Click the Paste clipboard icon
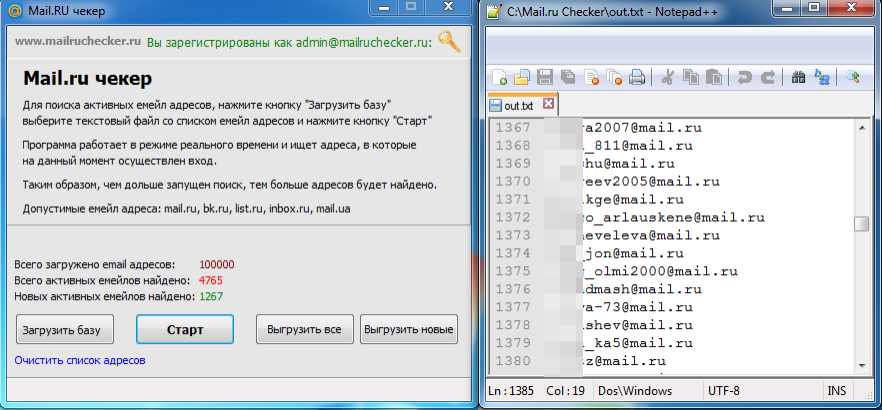The image size is (882, 410). pyautogui.click(x=713, y=77)
